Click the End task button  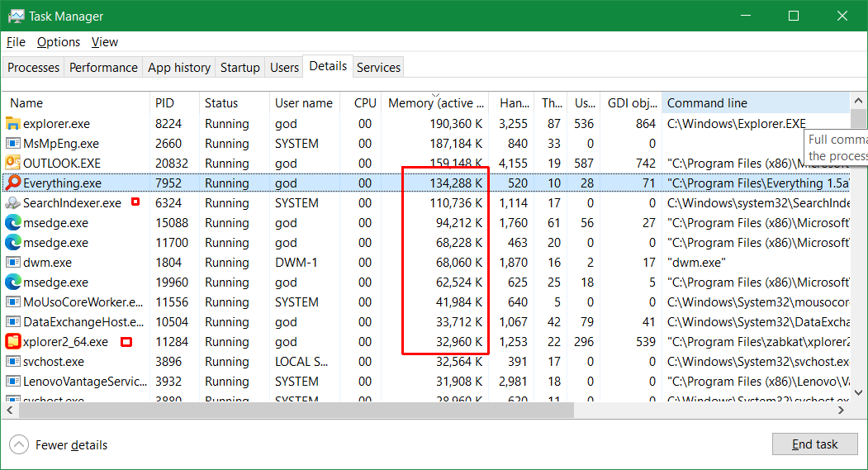pos(815,444)
